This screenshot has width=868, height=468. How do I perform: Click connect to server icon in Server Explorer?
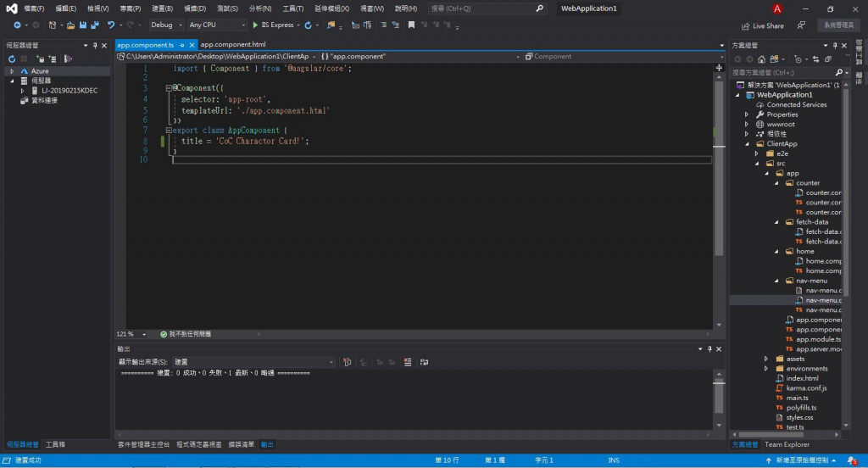[53, 58]
